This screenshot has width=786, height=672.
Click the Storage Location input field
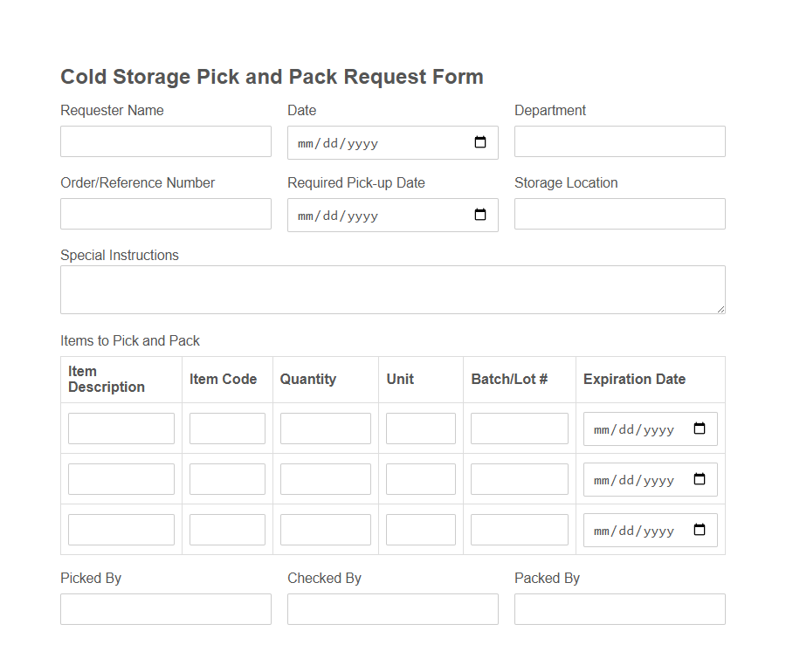click(x=619, y=214)
